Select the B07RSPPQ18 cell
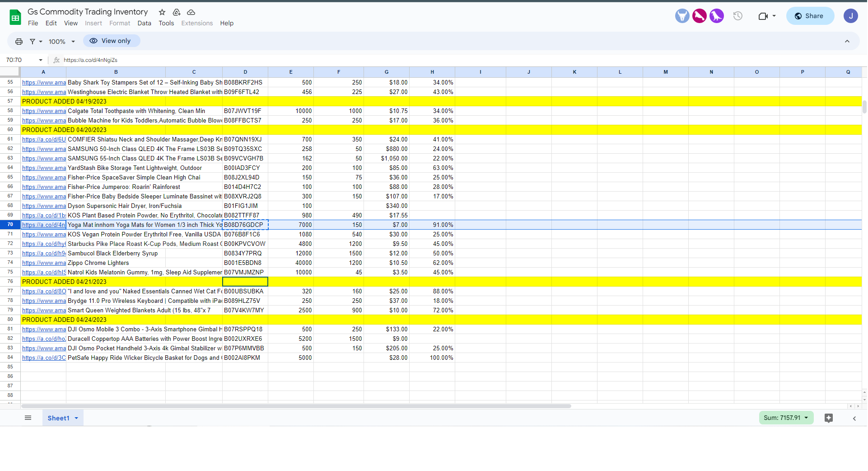 click(245, 330)
